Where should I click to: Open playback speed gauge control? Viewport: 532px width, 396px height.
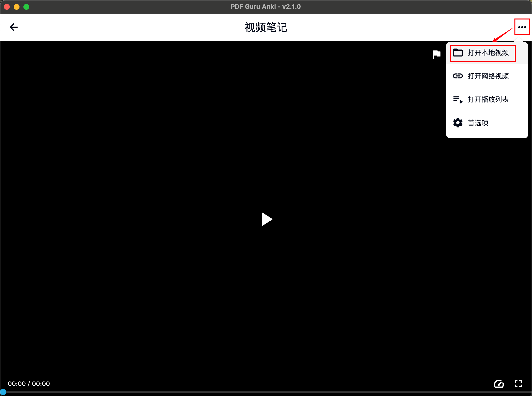(x=499, y=384)
